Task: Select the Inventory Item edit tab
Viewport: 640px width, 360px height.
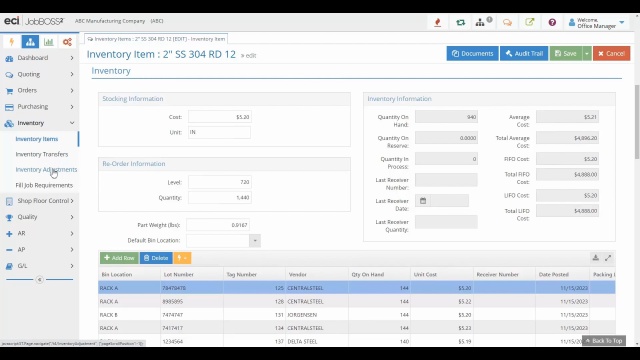Action: 156,39
